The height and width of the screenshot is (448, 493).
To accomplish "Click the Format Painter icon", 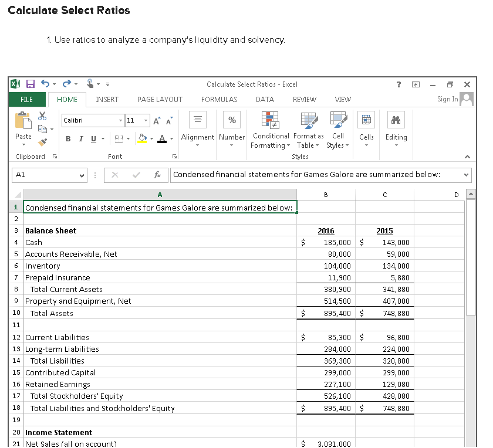I will click(x=41, y=141).
